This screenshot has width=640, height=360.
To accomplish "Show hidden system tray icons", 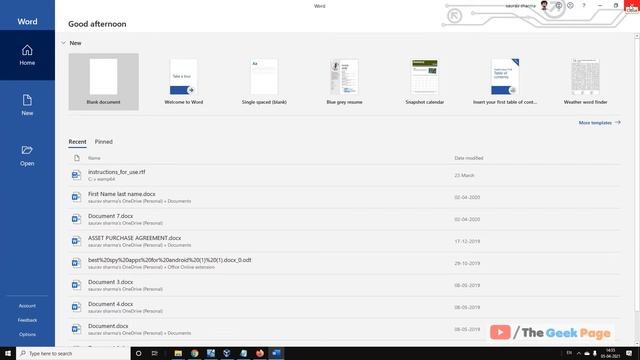I will 578,353.
